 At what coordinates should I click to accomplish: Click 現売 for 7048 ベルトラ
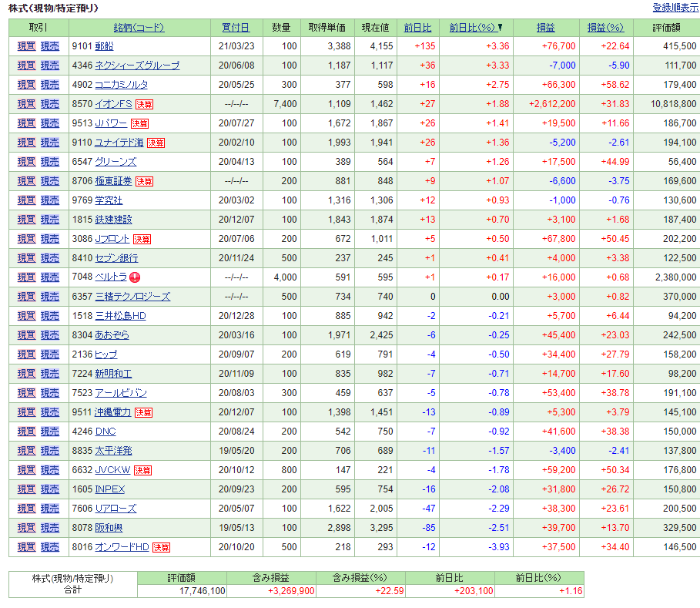click(50, 277)
